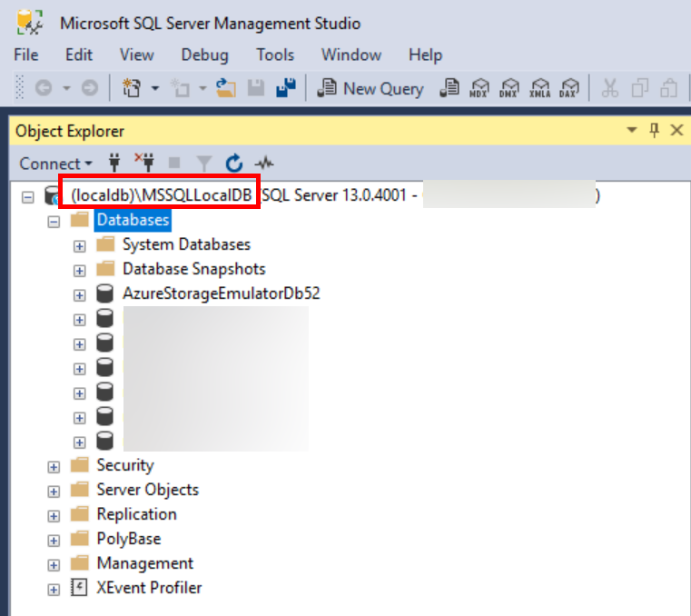Expand the Database Snapshots folder

(79, 271)
